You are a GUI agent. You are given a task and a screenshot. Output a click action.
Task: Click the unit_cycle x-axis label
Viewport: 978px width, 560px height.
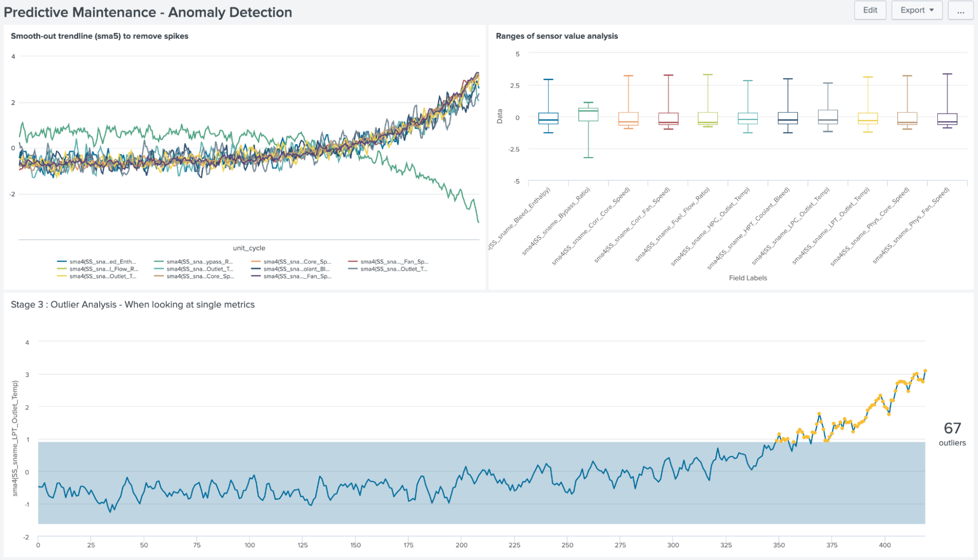249,248
